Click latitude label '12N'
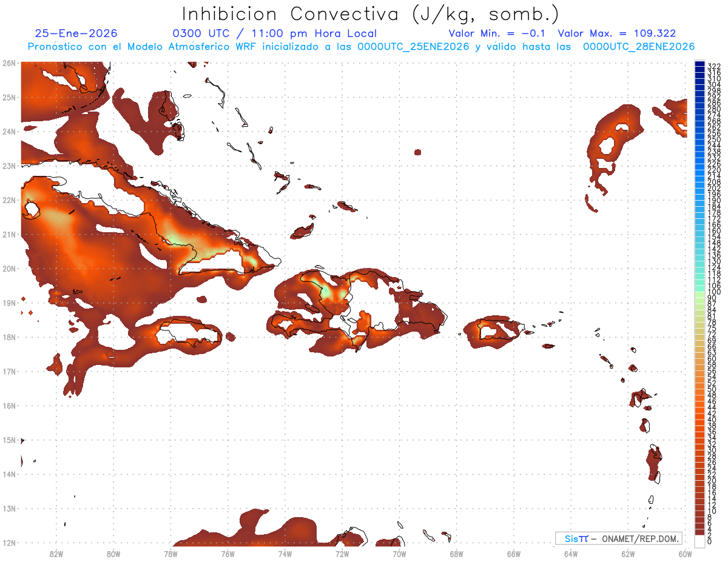The height and width of the screenshot is (562, 728). click(9, 543)
